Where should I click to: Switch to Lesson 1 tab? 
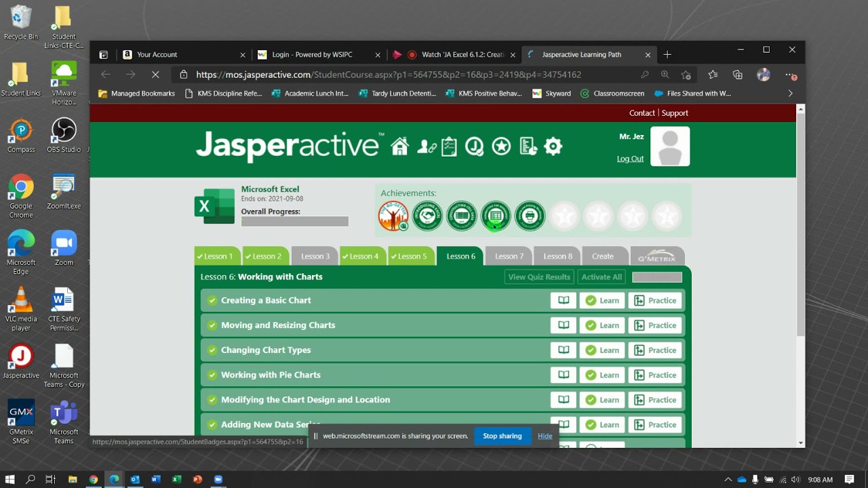218,256
